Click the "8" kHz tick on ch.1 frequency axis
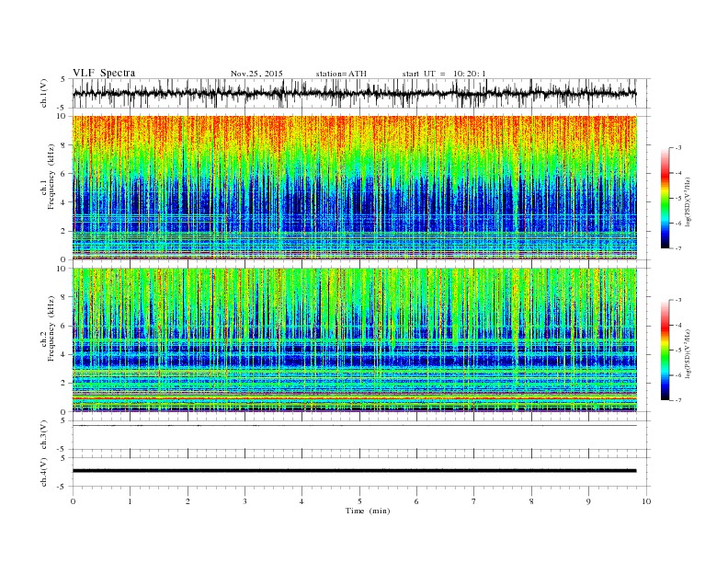The image size is (728, 563). [64, 145]
